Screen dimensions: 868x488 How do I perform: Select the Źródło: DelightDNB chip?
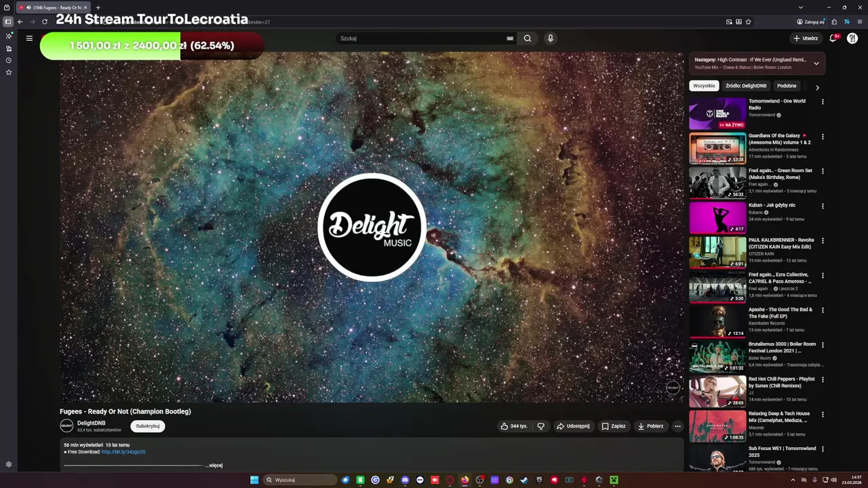(746, 86)
